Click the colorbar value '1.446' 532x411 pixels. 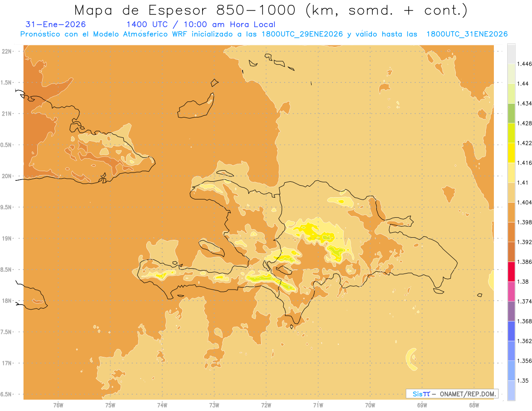[x=525, y=64]
